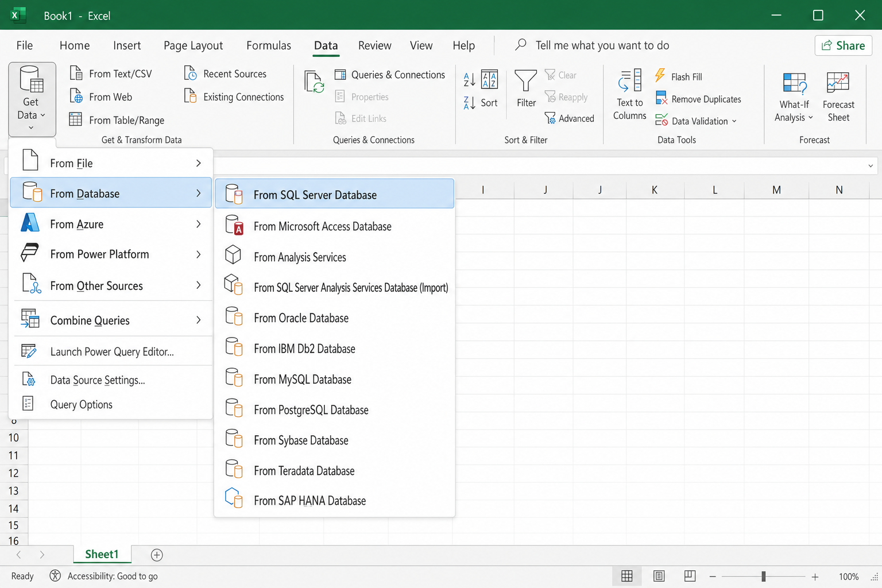This screenshot has height=588, width=882.
Task: Choose From PostgreSQL Database
Action: tap(334, 409)
